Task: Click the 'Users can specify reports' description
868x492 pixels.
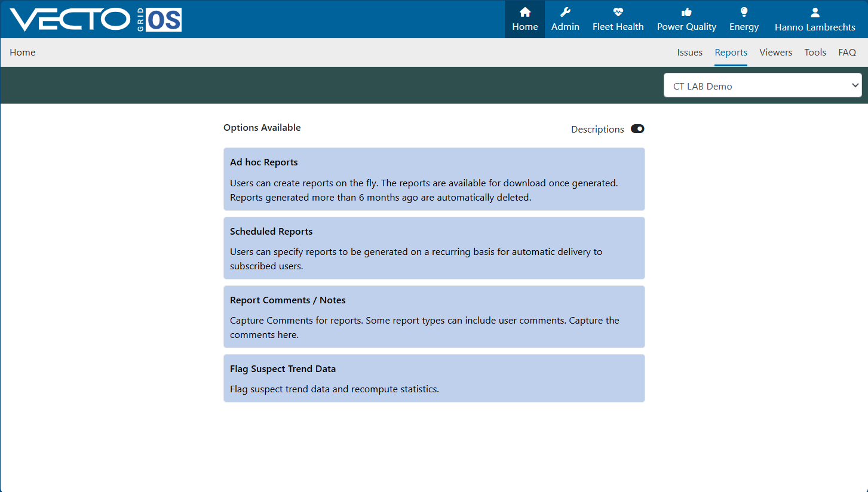Action: pyautogui.click(x=416, y=259)
